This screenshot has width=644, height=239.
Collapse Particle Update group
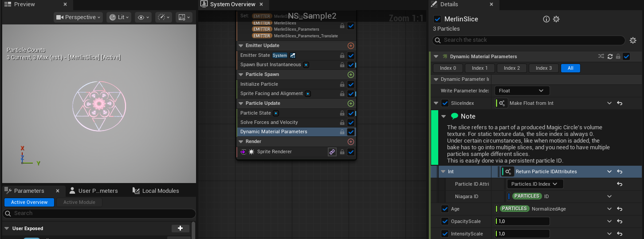pyautogui.click(x=241, y=104)
